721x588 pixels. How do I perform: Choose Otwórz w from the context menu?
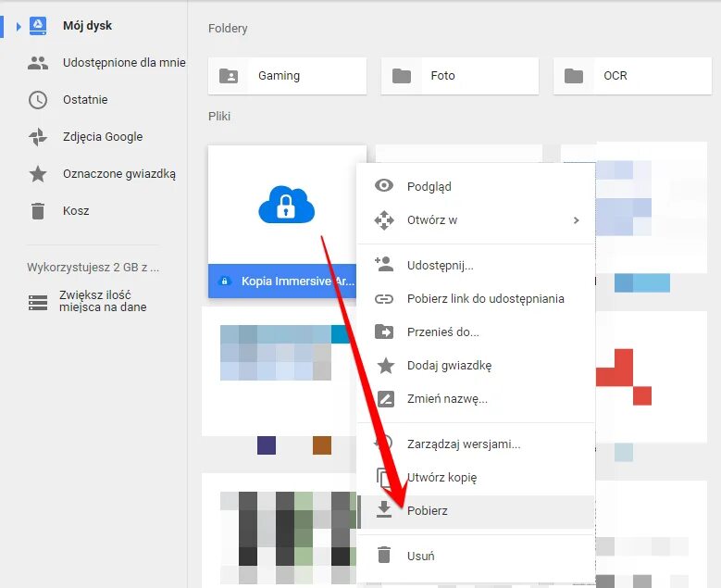pyautogui.click(x=476, y=220)
